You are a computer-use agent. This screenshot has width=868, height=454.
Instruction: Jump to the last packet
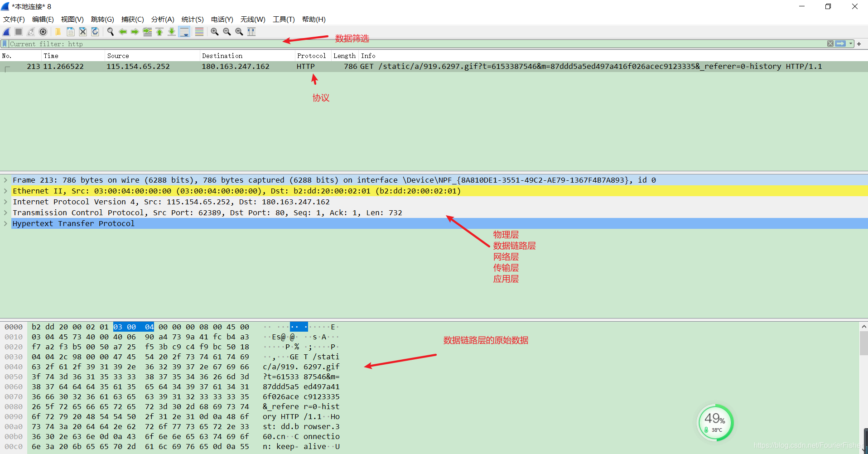[x=172, y=32]
